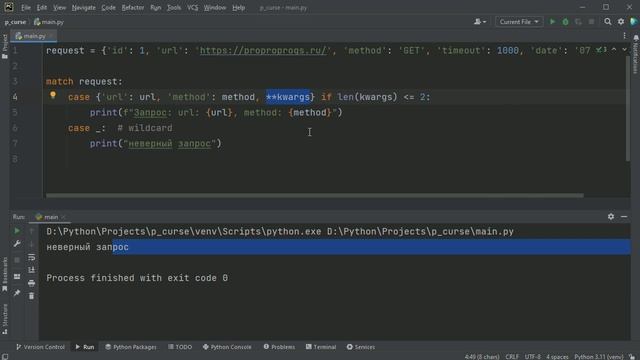
Task: Toggle soft-wrap in the Run console
Action: (x=31, y=257)
